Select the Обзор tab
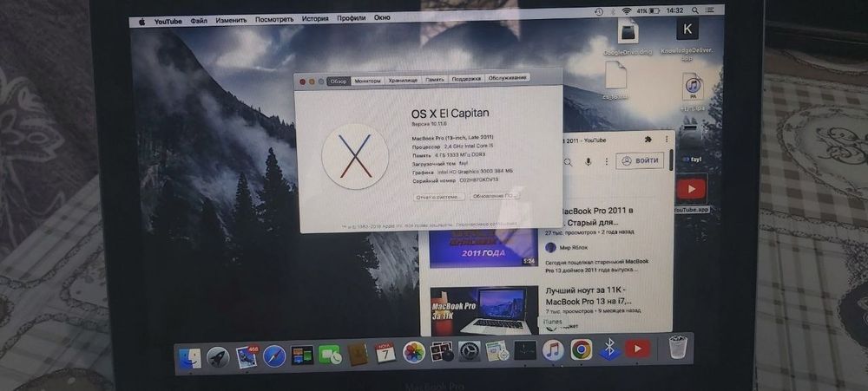 pos(339,81)
